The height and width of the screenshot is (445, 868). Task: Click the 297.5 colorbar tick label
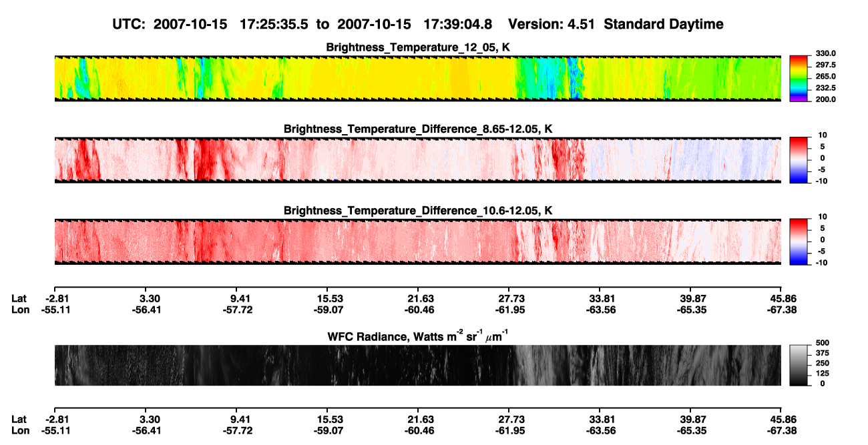point(825,65)
